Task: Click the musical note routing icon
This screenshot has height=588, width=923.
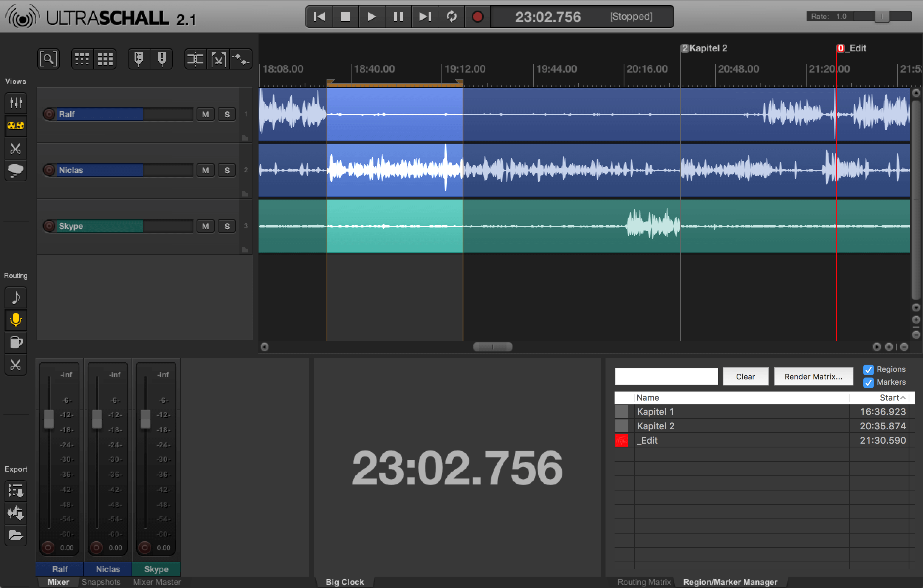Action: pos(16,297)
